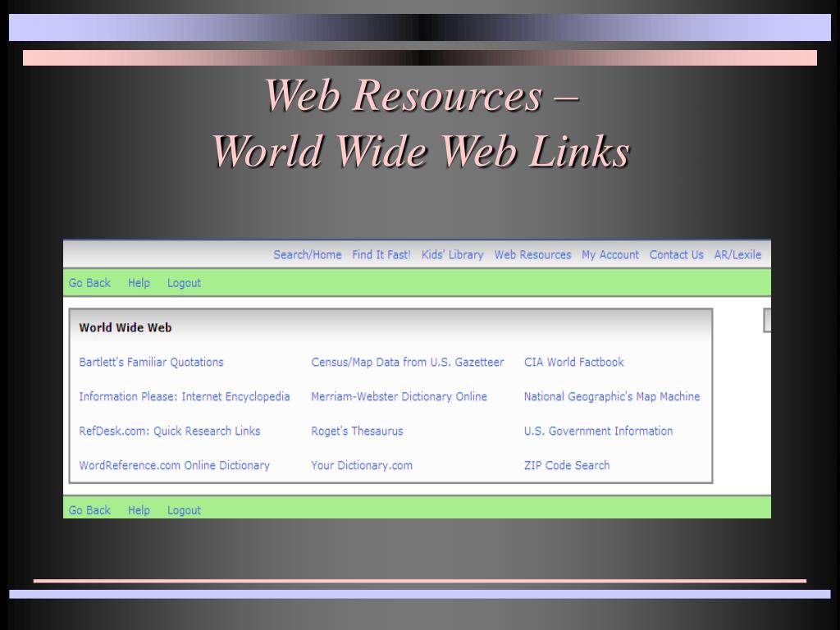The height and width of the screenshot is (630, 840).
Task: Open WordReference.com Online Dictionary
Action: [x=174, y=466]
